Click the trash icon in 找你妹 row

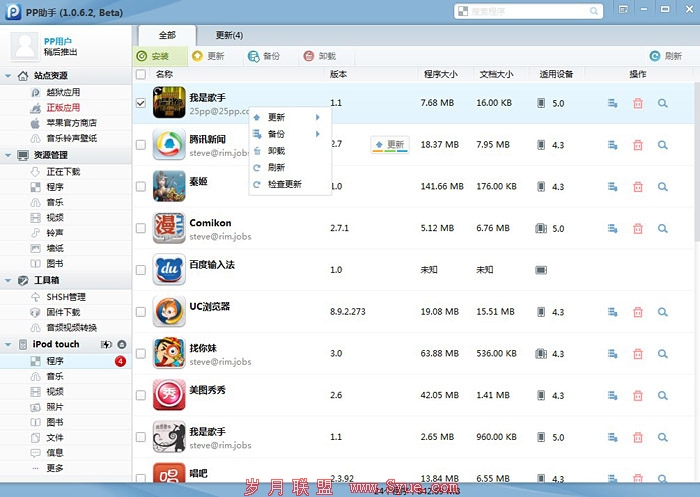(638, 354)
